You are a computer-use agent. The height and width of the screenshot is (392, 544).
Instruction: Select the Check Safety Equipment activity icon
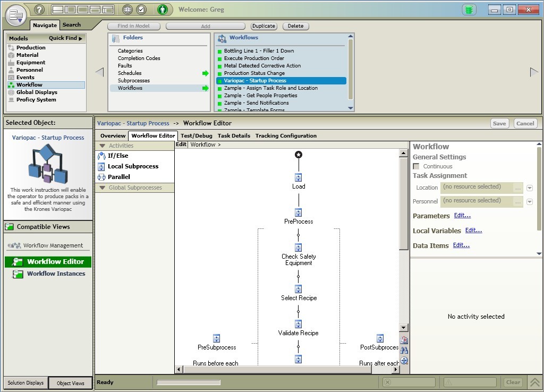click(299, 248)
